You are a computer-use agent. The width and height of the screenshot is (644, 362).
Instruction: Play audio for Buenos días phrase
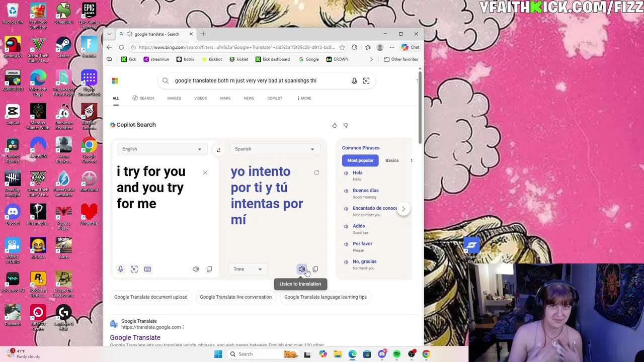coord(346,191)
